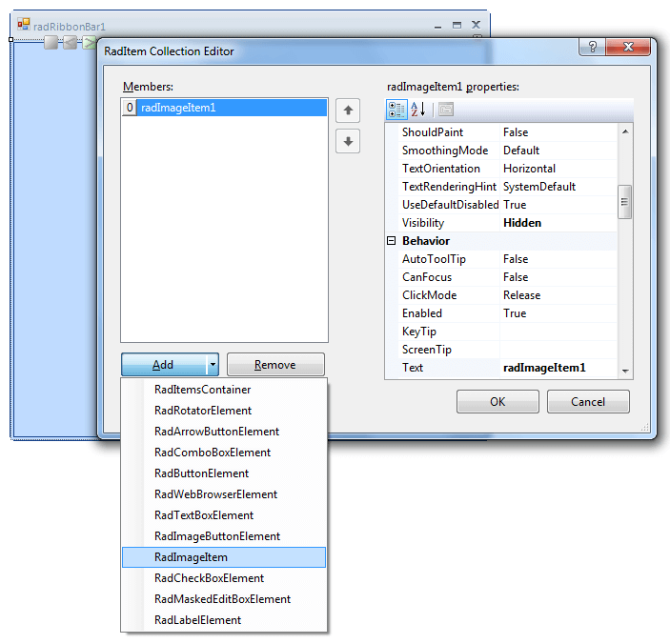
Task: Select radImageItem1 in the Members list
Action: tap(224, 108)
